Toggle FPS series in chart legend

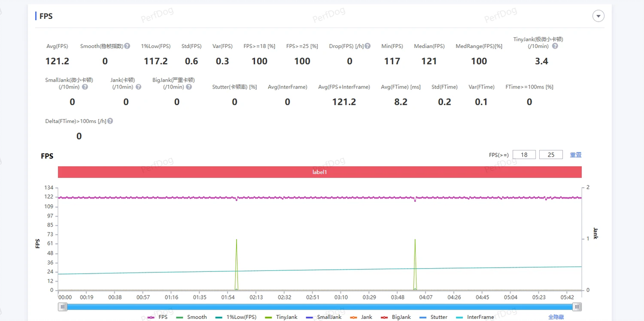click(x=157, y=317)
